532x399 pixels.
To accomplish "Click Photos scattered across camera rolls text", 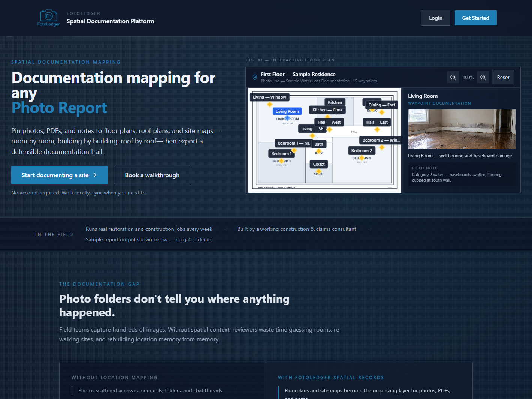I will 150,390.
